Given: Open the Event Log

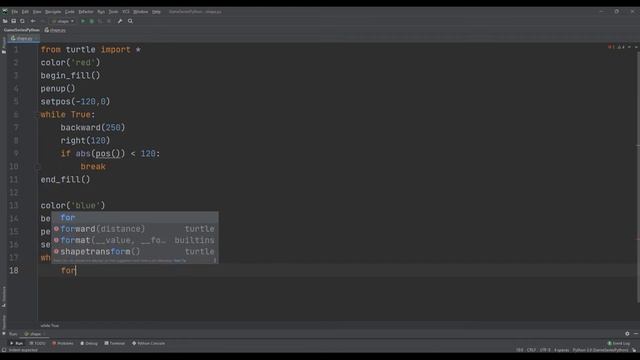Looking at the screenshot, I should tap(619, 343).
